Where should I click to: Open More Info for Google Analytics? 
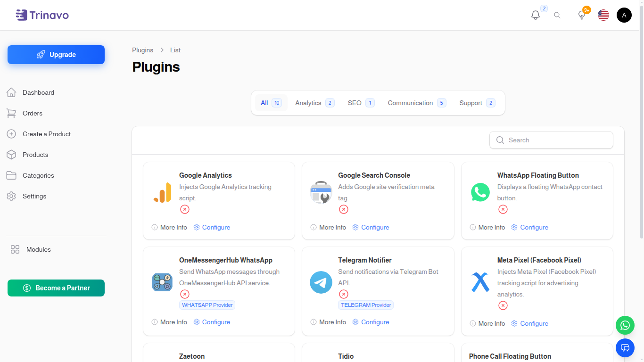pos(169,227)
